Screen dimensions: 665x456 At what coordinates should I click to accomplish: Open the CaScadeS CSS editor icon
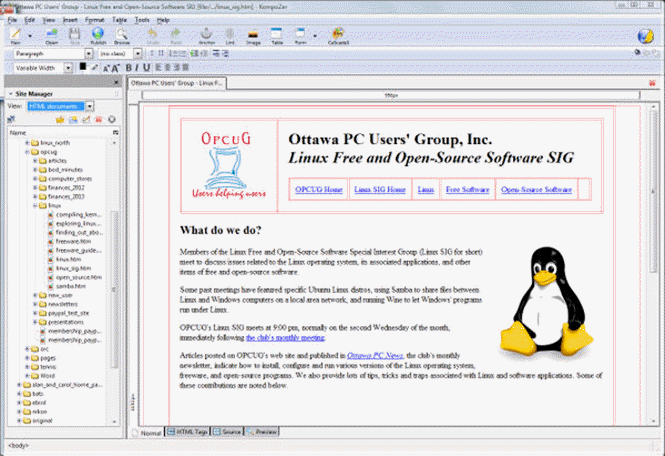[x=338, y=35]
